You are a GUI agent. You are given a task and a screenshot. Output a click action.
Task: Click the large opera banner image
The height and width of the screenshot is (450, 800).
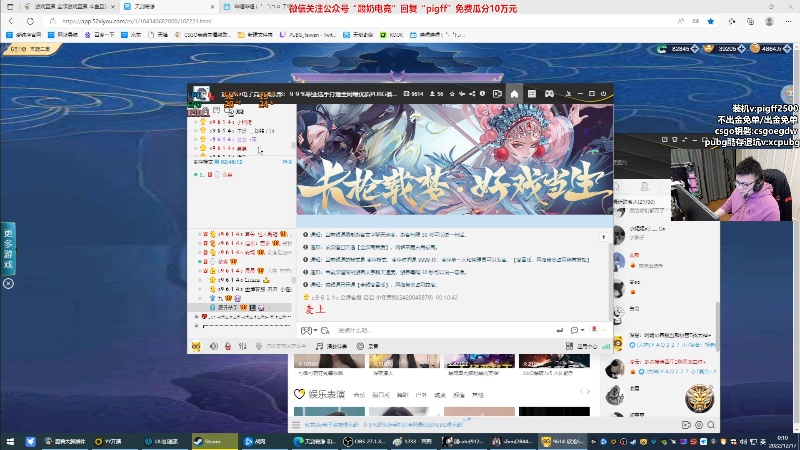pos(455,159)
